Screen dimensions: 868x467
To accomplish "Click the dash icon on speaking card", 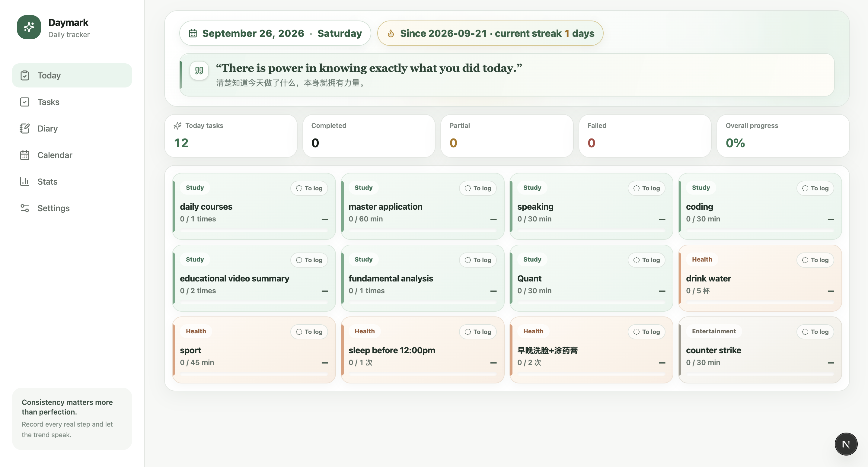I will coord(662,219).
